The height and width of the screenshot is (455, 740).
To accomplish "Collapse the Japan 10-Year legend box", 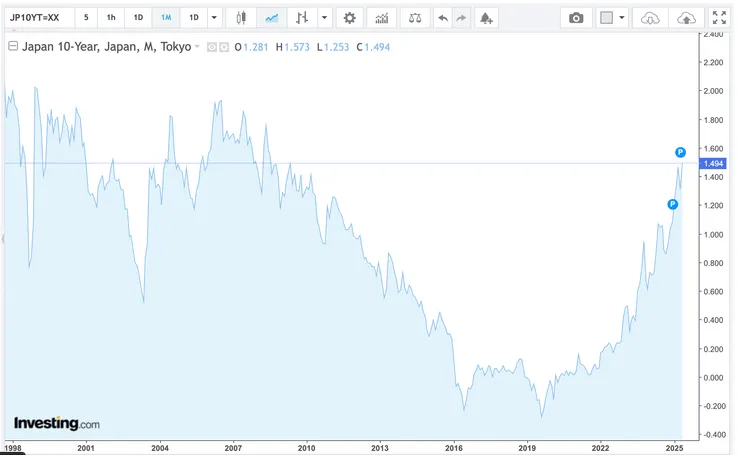I will tap(13, 46).
